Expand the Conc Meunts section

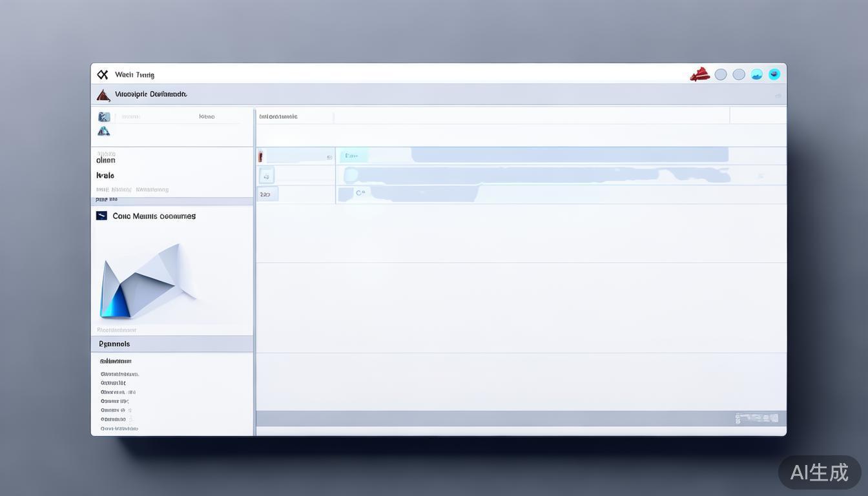pyautogui.click(x=154, y=216)
